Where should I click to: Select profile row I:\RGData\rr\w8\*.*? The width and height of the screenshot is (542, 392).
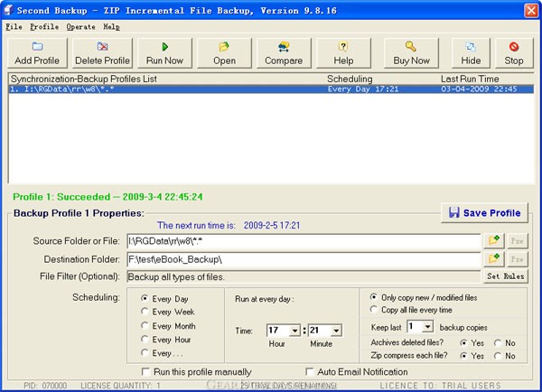(271, 89)
